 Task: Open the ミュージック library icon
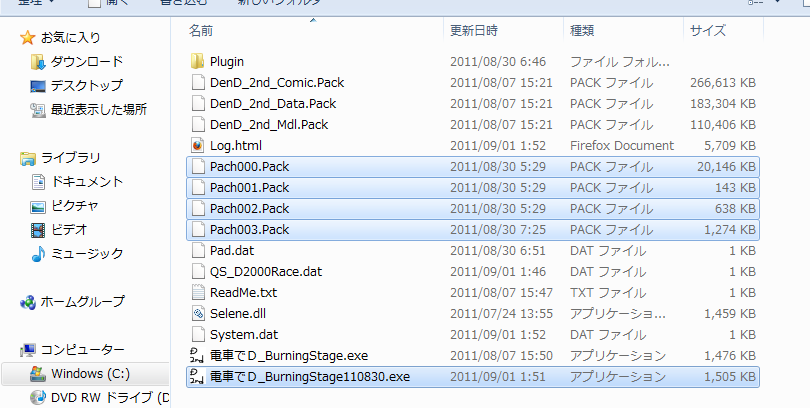(x=38, y=254)
